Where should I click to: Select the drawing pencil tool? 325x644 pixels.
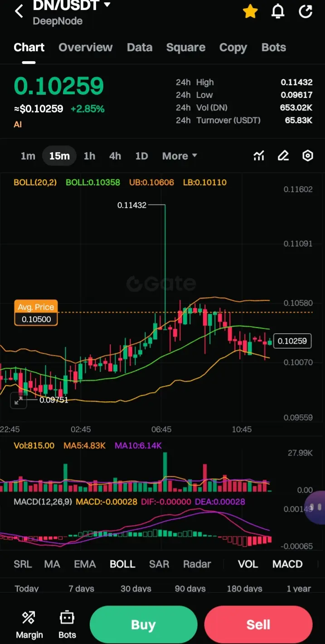pyautogui.click(x=283, y=156)
